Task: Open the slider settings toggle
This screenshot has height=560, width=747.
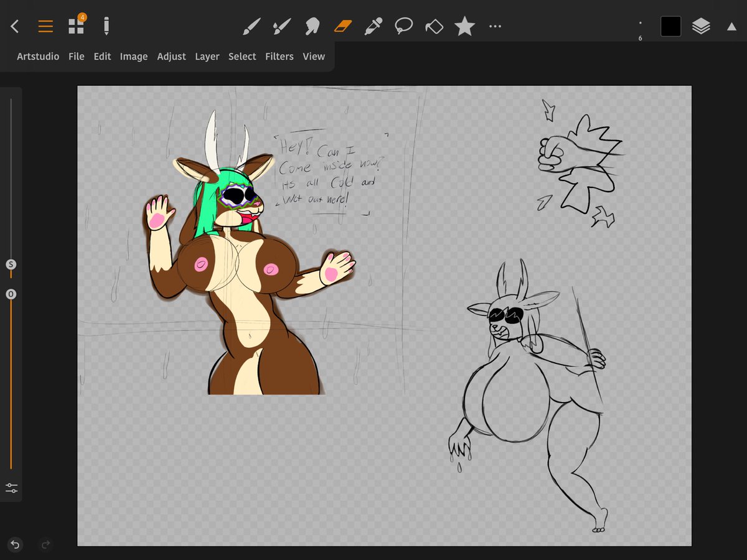Action: [11, 488]
